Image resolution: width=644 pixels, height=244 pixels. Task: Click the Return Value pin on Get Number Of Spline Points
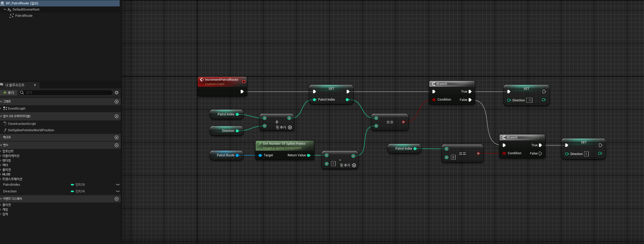pos(309,155)
